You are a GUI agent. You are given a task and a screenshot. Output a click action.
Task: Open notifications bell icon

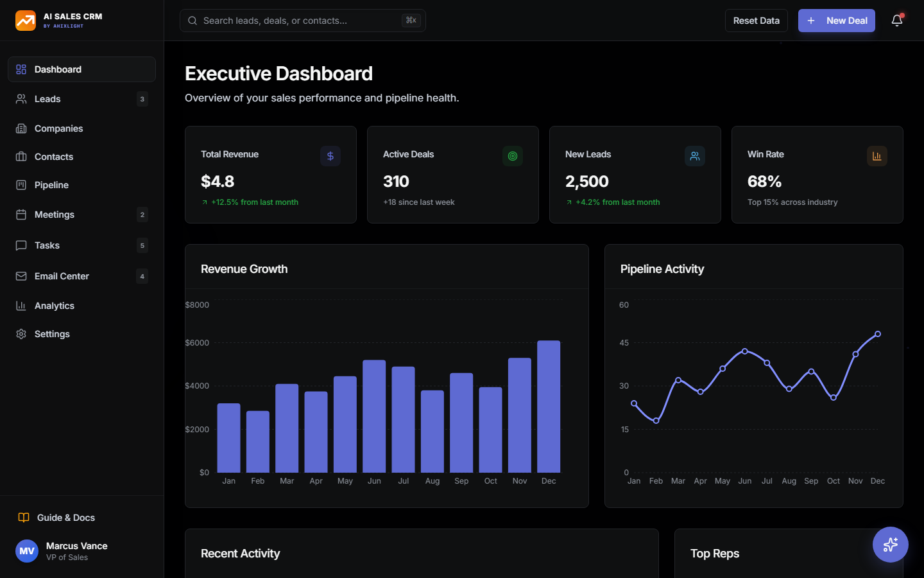tap(897, 21)
